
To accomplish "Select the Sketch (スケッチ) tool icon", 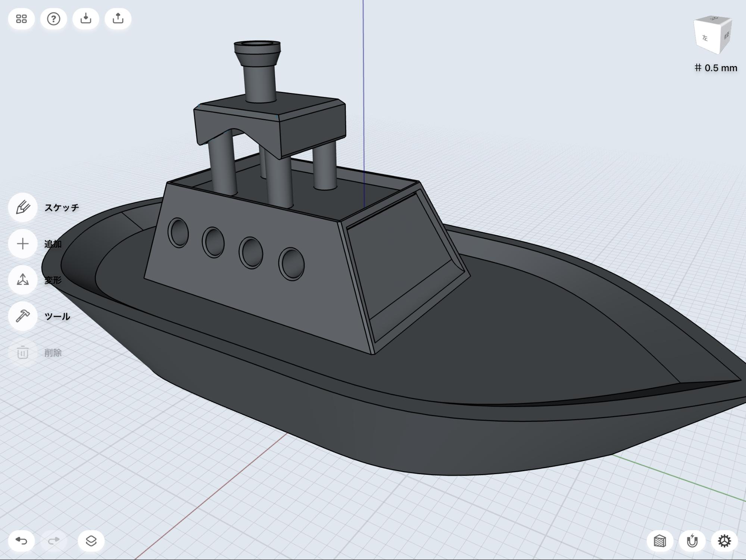I will [x=23, y=208].
